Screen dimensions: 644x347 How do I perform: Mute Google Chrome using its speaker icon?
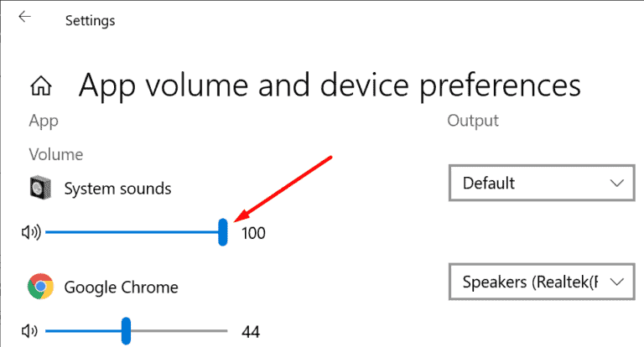29,331
